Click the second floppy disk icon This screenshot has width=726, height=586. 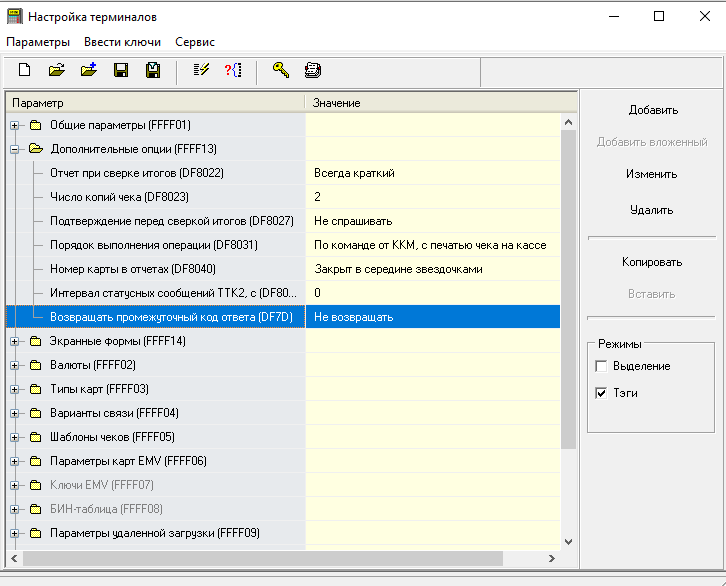(x=153, y=70)
